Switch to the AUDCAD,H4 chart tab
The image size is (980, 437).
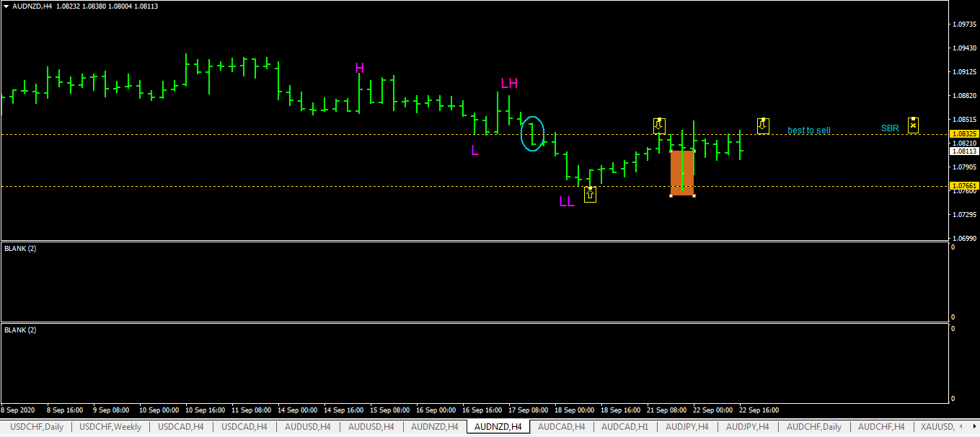coord(562,427)
